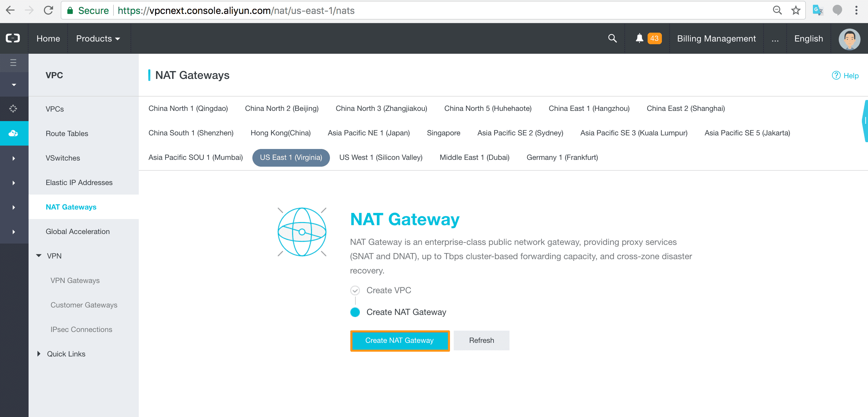Click the Create VPC check circle
The height and width of the screenshot is (417, 868).
355,290
